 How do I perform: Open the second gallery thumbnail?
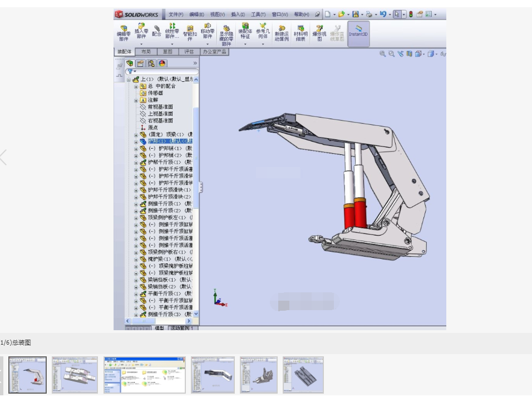[x=75, y=375]
